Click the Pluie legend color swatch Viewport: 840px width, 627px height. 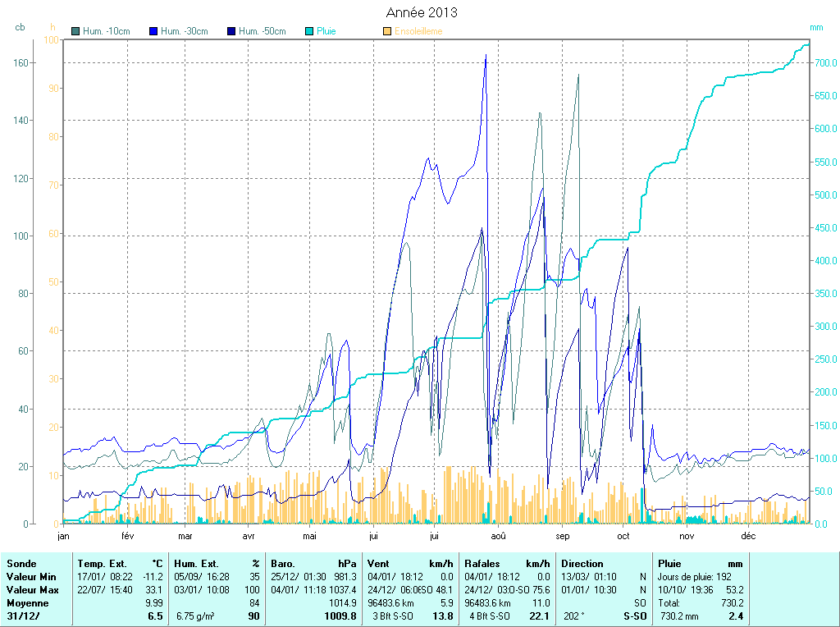(x=309, y=31)
